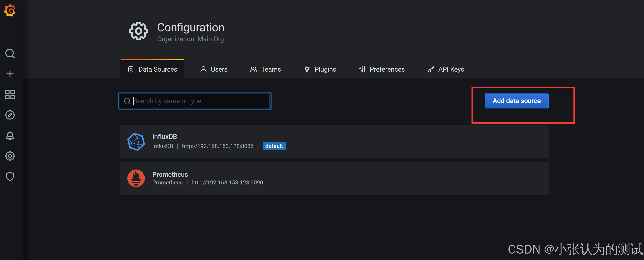Click the Grafana logo in the sidebar
644x260 pixels.
[x=10, y=10]
